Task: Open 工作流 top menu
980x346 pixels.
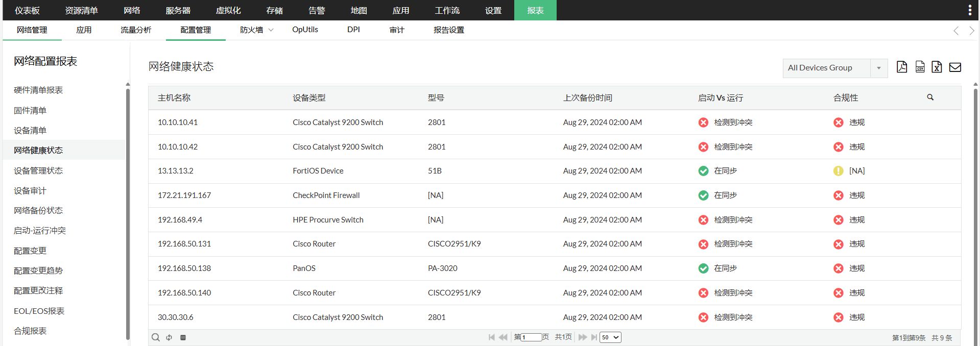Action: pos(447,10)
